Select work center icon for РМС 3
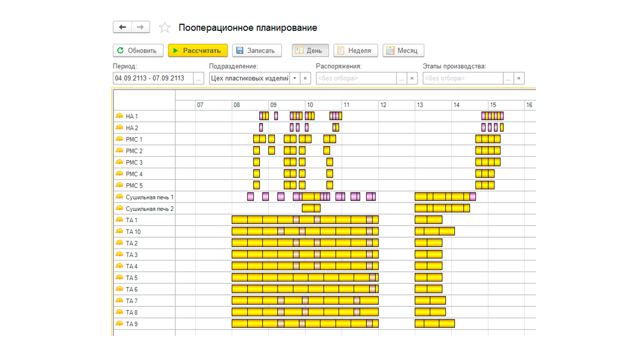Screen dimensions: 644x352 click(120, 162)
